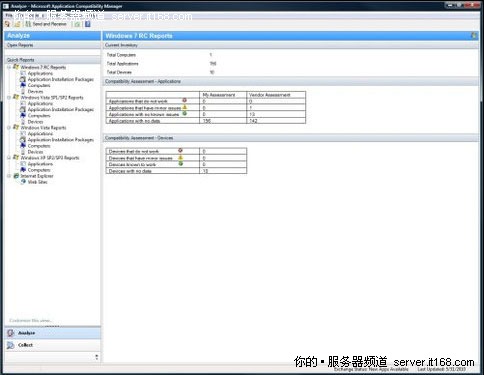The height and width of the screenshot is (375, 484).
Task: Open Computers under Windows 7 RC Reports
Action: (39, 85)
